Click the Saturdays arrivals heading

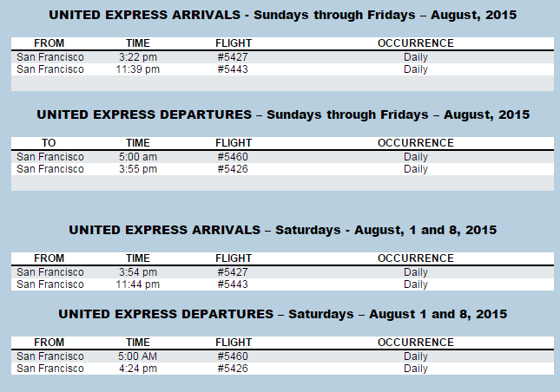[283, 230]
